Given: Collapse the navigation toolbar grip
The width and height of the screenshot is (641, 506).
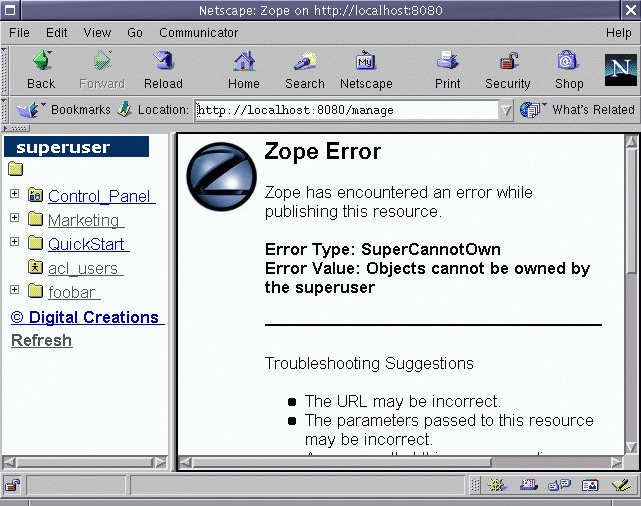Looking at the screenshot, I should tap(4, 70).
